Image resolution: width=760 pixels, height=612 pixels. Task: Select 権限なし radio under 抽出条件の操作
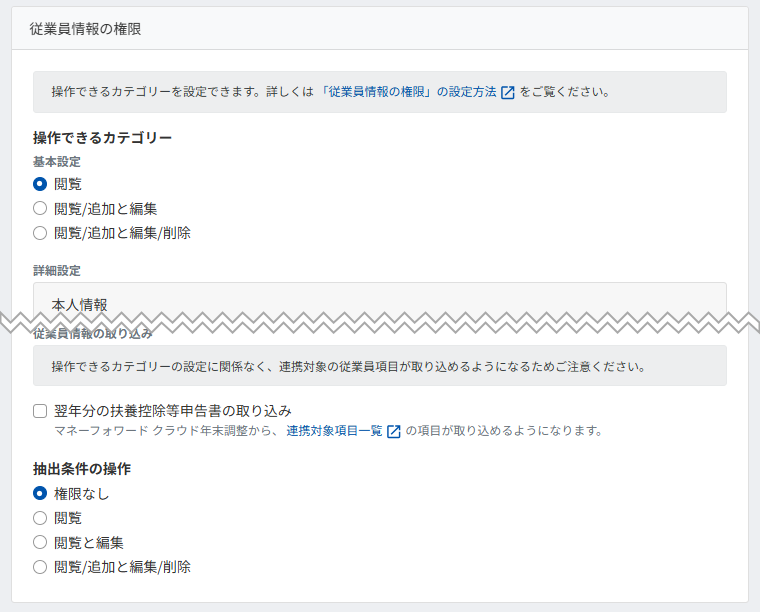pyautogui.click(x=40, y=493)
